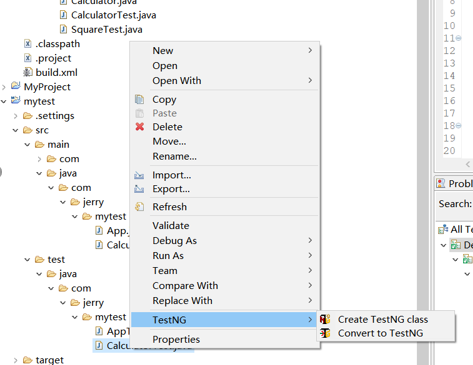Collapse the test folder node

[27, 260]
